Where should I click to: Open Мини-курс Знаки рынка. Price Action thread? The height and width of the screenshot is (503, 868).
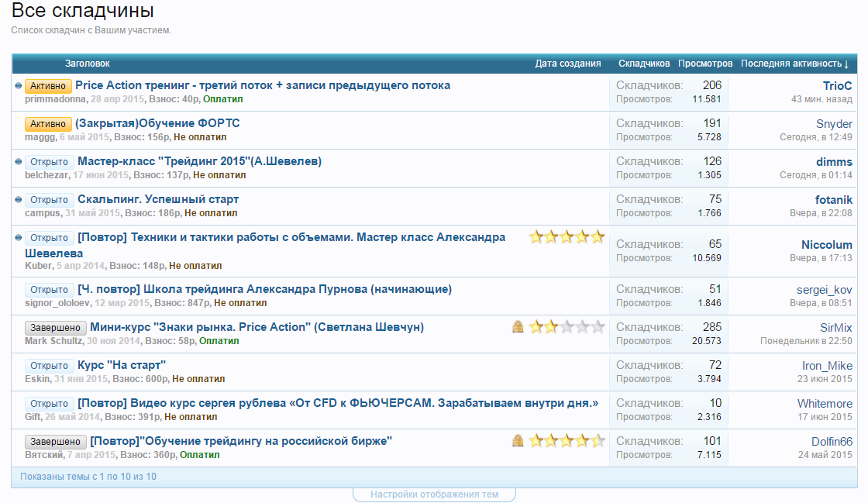257,327
